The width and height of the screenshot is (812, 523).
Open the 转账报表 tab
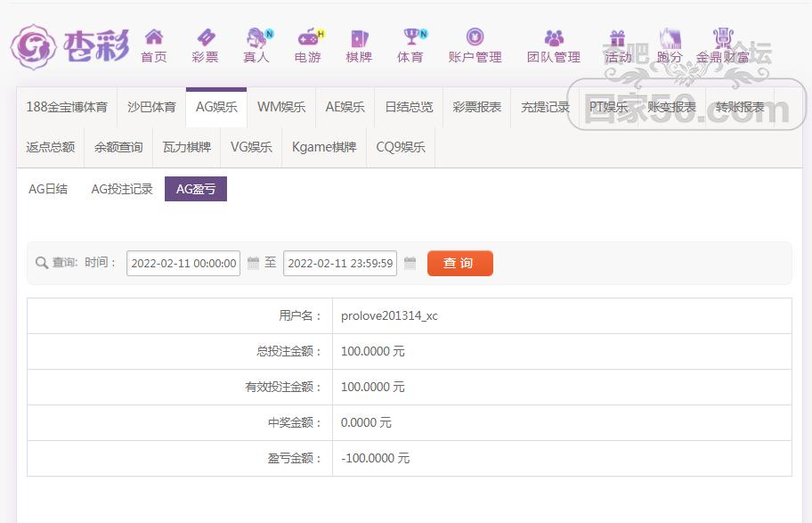click(x=740, y=107)
